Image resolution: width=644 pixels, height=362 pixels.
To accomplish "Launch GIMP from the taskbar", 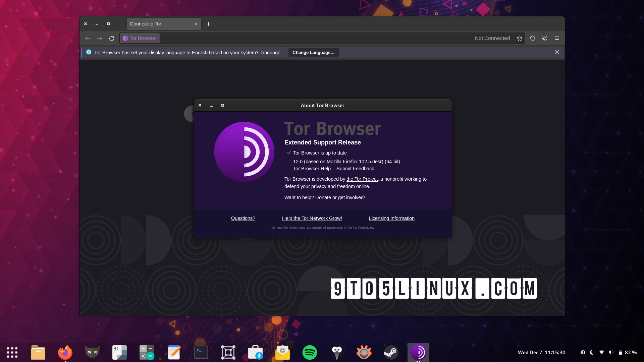I will pos(92,352).
